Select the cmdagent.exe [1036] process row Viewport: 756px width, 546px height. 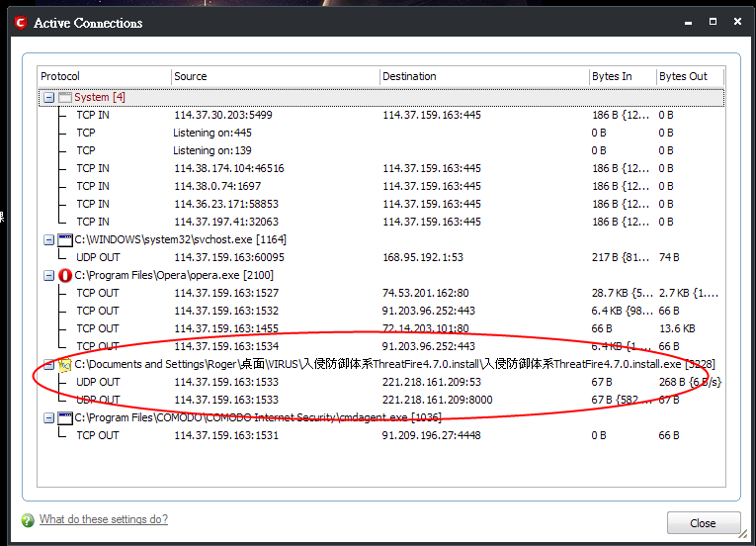pyautogui.click(x=380, y=418)
